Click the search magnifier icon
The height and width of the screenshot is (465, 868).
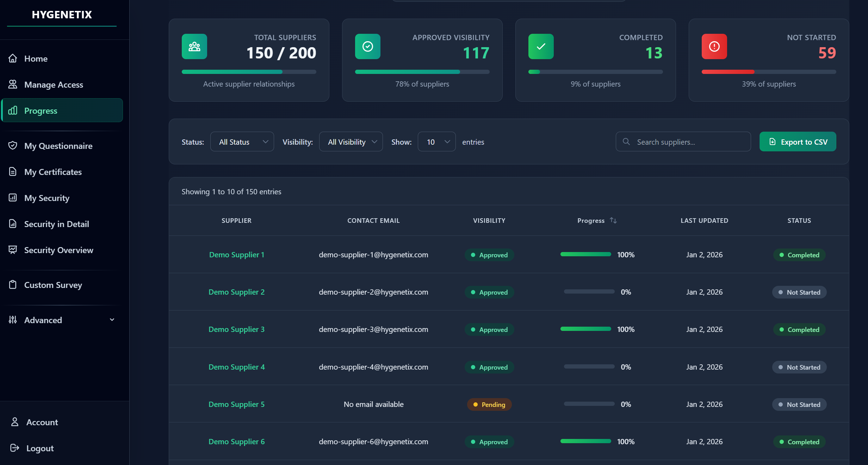point(626,142)
